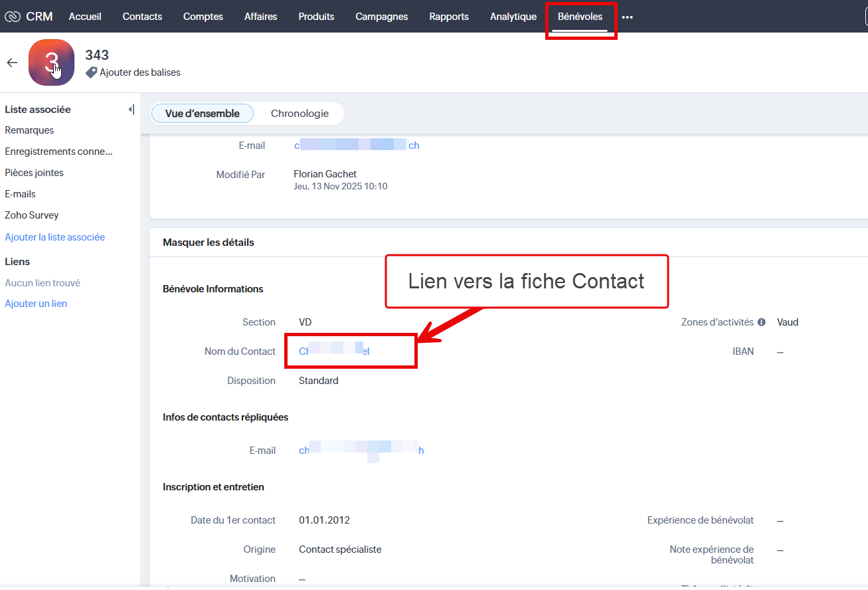The height and width of the screenshot is (590, 868).
Task: Open the three-dots more modules menu
Action: coord(627,17)
